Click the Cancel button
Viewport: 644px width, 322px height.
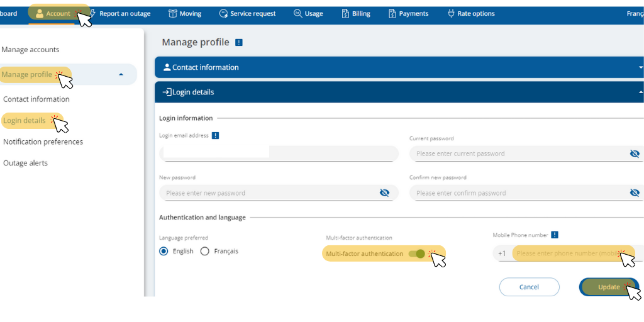click(x=529, y=287)
